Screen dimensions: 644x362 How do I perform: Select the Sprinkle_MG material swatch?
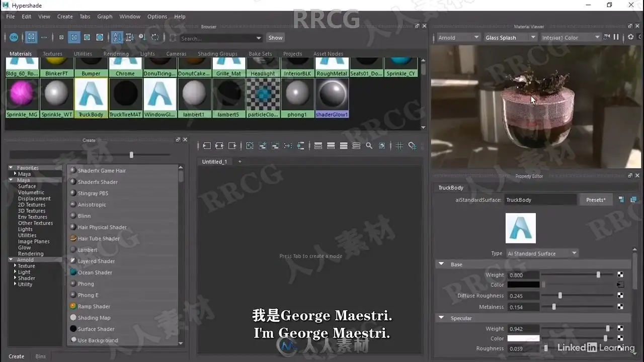point(22,98)
